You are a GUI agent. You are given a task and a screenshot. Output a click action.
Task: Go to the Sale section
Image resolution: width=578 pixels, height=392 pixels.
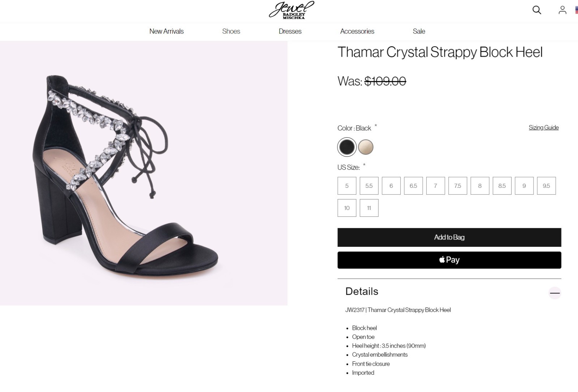click(x=419, y=31)
